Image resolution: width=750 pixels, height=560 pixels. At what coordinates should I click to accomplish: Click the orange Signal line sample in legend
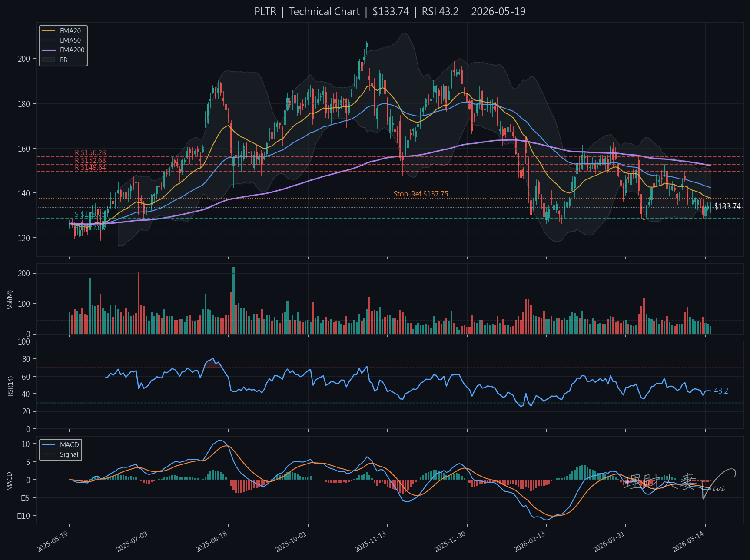pos(48,454)
